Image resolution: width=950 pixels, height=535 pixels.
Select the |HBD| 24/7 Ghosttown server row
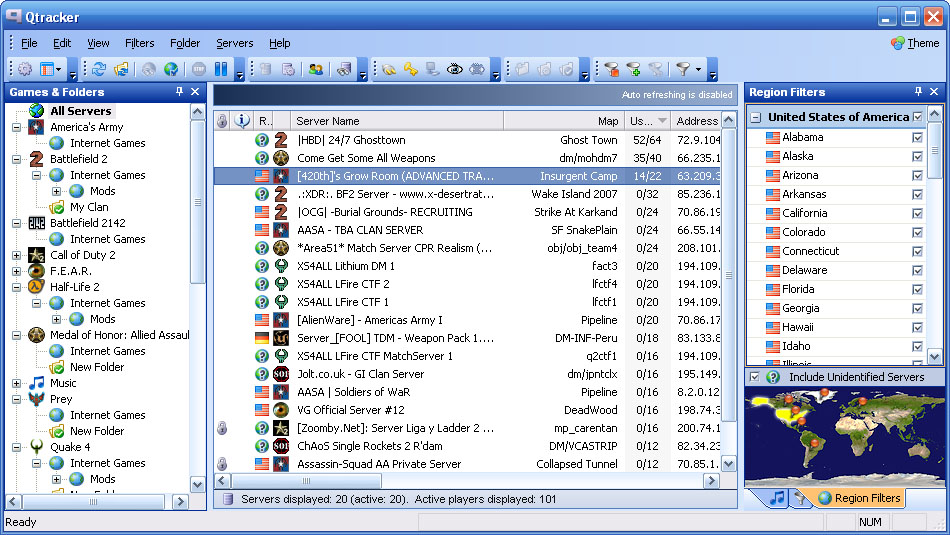click(x=467, y=140)
